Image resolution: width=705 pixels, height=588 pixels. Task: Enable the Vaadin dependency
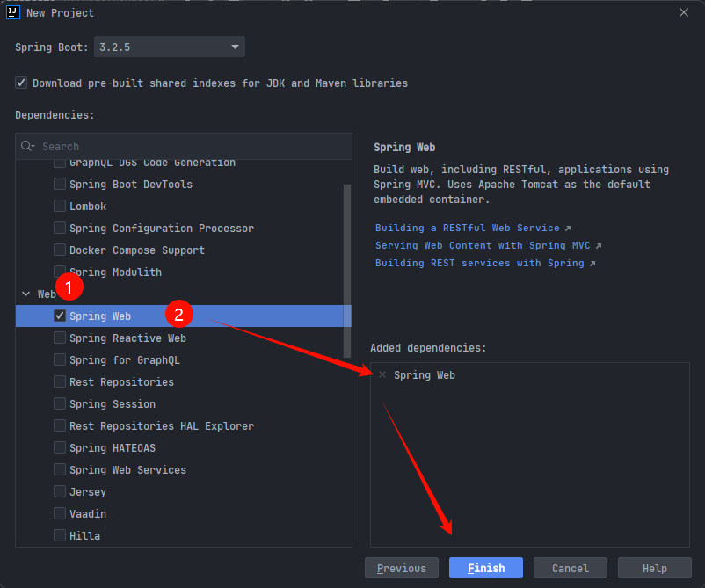click(60, 514)
